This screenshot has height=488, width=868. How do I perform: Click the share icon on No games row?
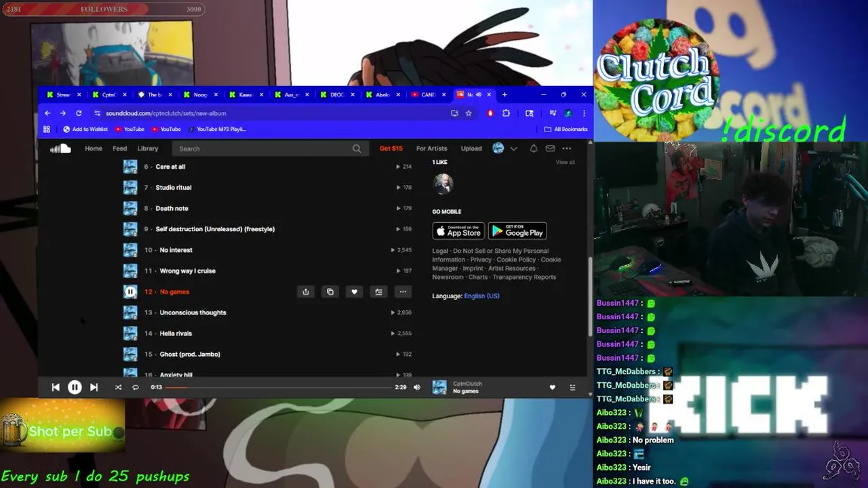pyautogui.click(x=306, y=291)
